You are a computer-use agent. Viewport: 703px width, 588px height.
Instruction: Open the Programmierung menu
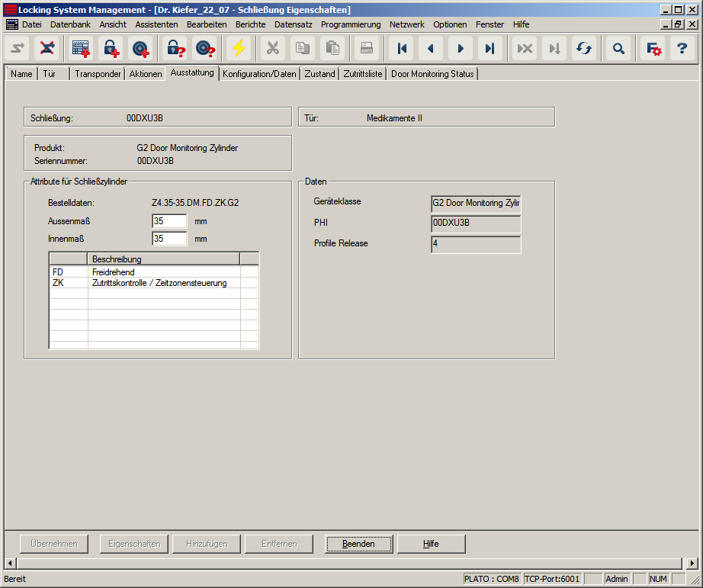coord(350,24)
